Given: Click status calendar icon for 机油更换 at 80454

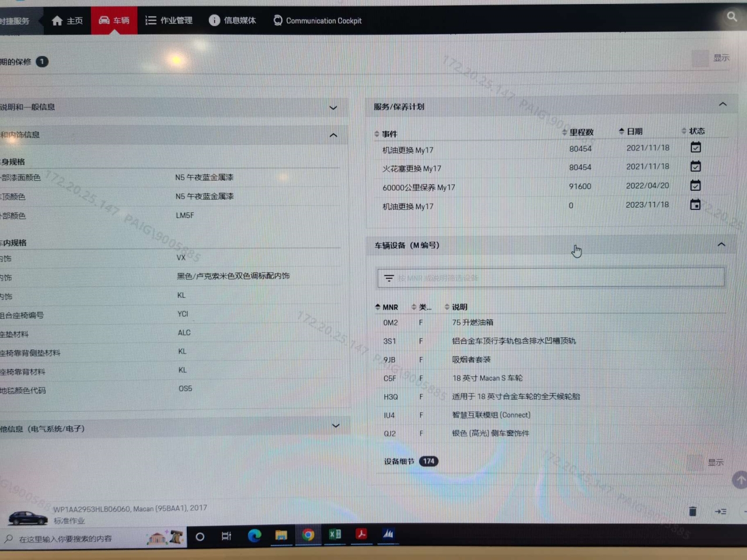Looking at the screenshot, I should click(x=696, y=147).
